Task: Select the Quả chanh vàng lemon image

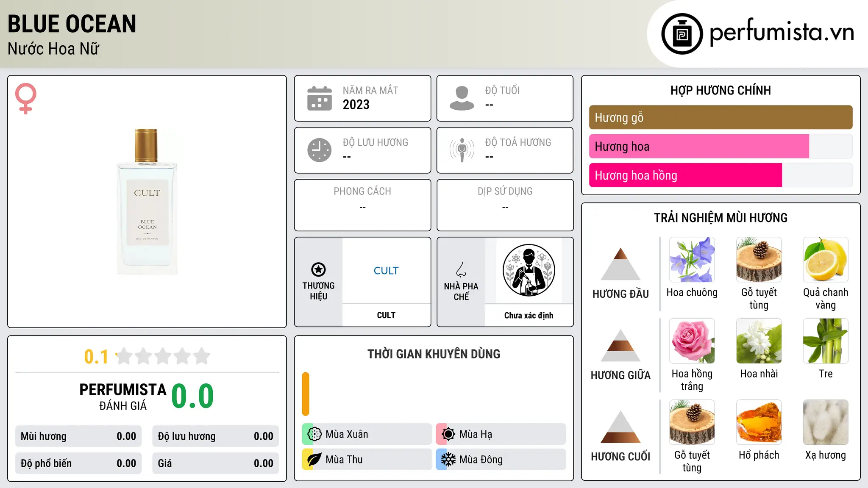Action: point(826,260)
